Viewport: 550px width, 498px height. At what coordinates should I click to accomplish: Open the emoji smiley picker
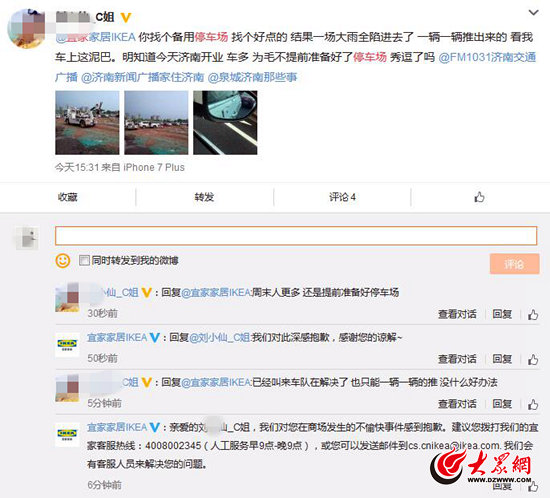click(x=63, y=261)
